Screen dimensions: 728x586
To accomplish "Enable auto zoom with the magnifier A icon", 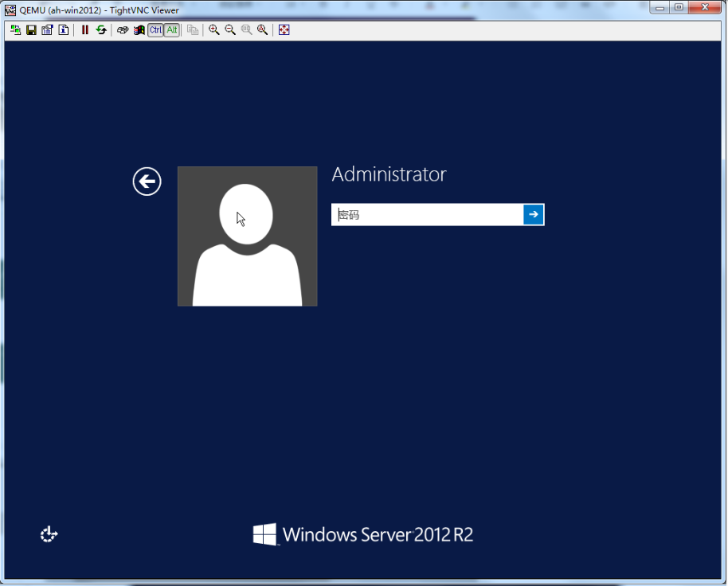I will pyautogui.click(x=262, y=30).
